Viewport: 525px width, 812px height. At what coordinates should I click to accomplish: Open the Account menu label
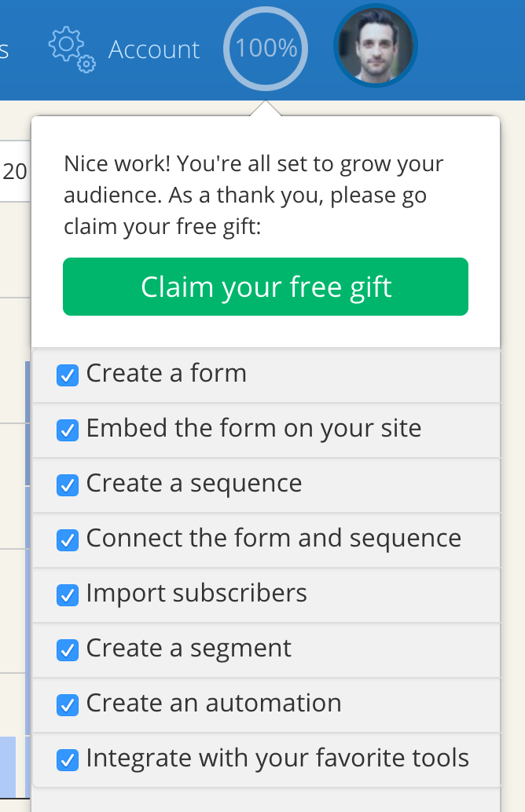pos(154,49)
